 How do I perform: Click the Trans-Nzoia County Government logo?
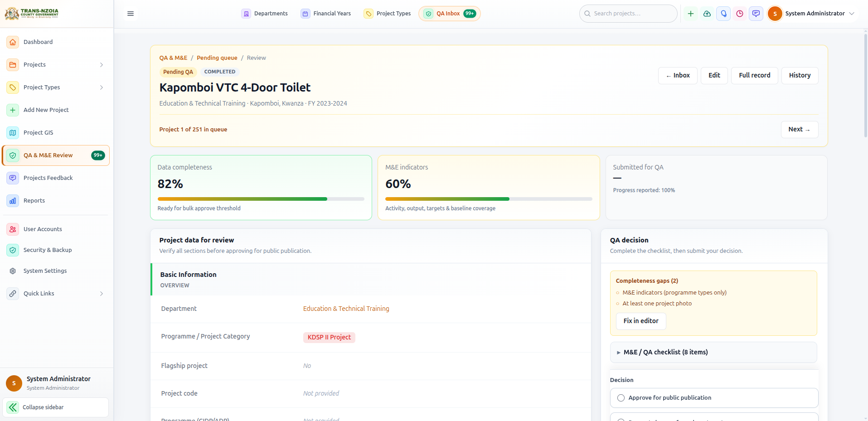(32, 13)
